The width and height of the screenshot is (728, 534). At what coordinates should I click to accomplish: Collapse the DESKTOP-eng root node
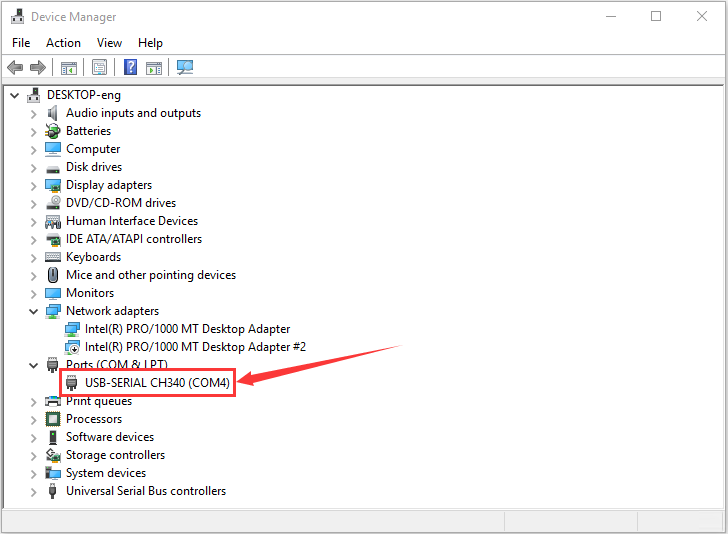point(15,96)
